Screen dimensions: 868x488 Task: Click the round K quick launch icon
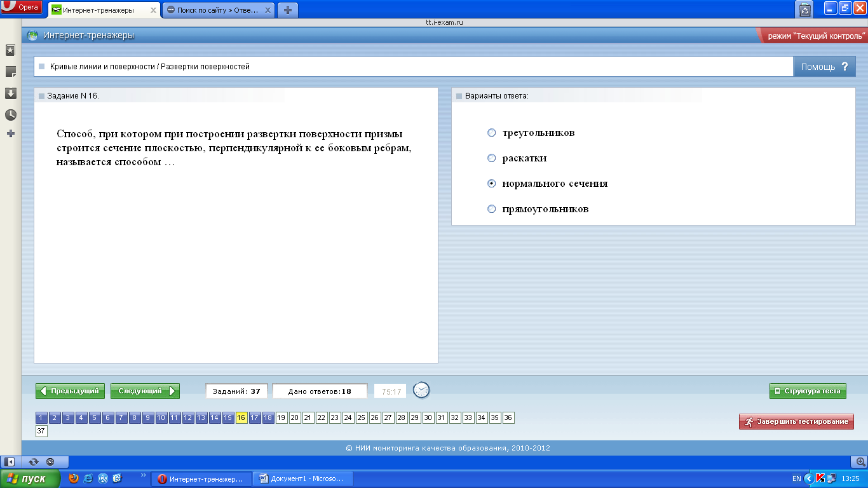coord(103,478)
